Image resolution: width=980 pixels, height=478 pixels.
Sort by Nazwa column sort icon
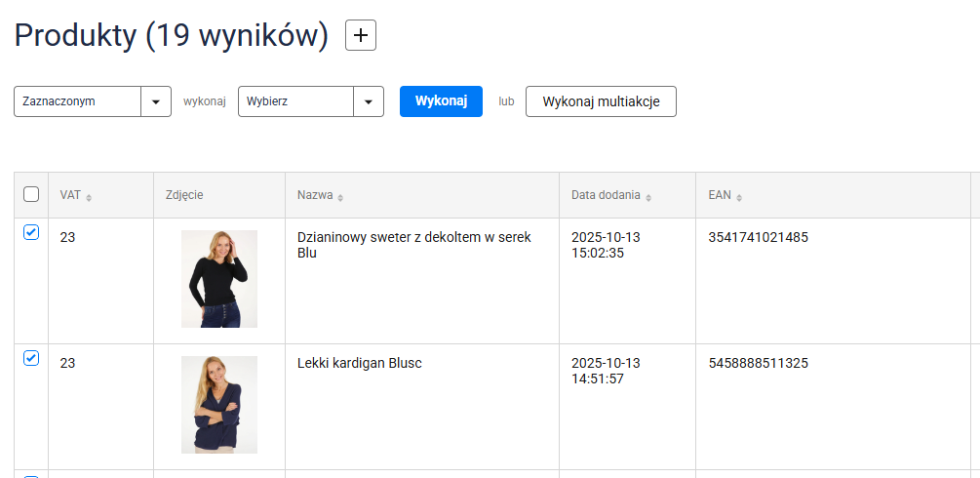[x=340, y=197]
